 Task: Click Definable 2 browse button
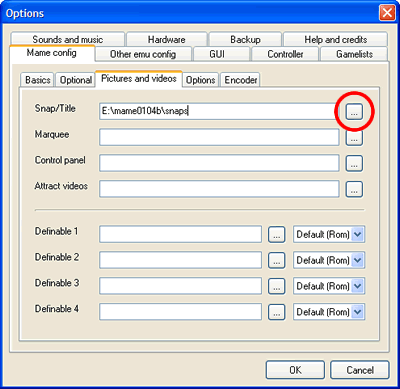[277, 260]
